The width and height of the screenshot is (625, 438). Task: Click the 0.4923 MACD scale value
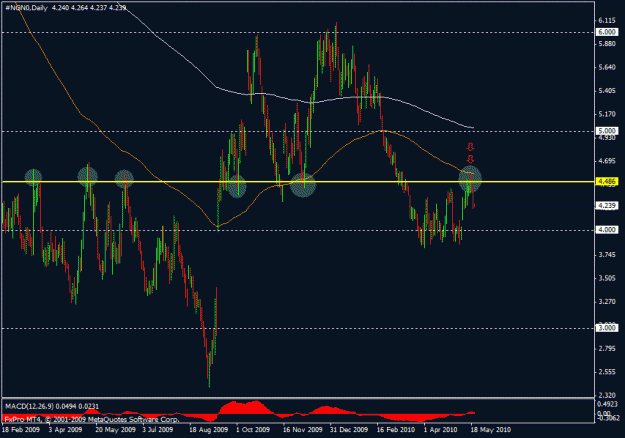click(609, 404)
